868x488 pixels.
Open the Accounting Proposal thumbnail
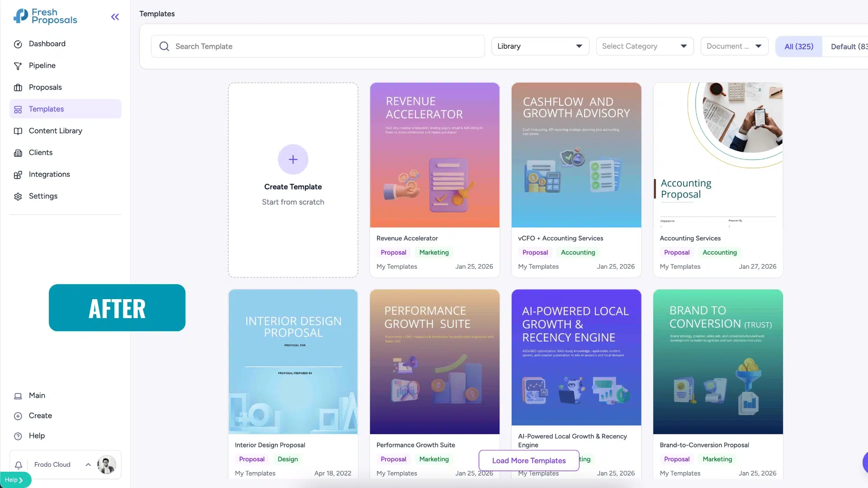718,155
